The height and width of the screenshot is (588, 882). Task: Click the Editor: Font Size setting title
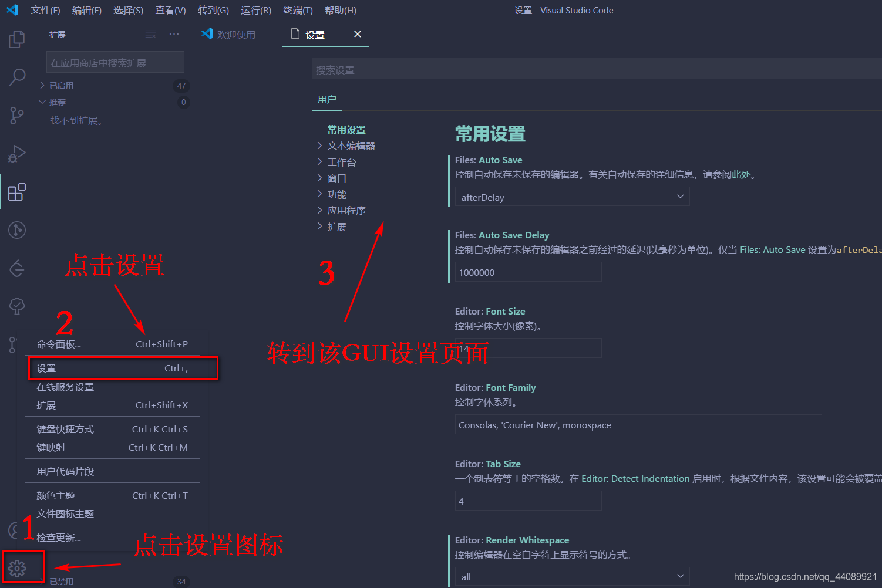(490, 311)
